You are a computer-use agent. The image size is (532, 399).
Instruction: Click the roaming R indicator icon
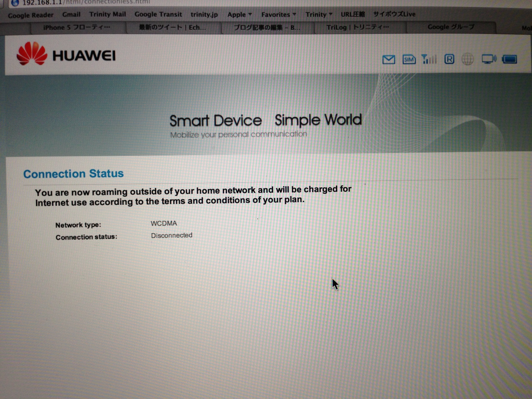(449, 59)
